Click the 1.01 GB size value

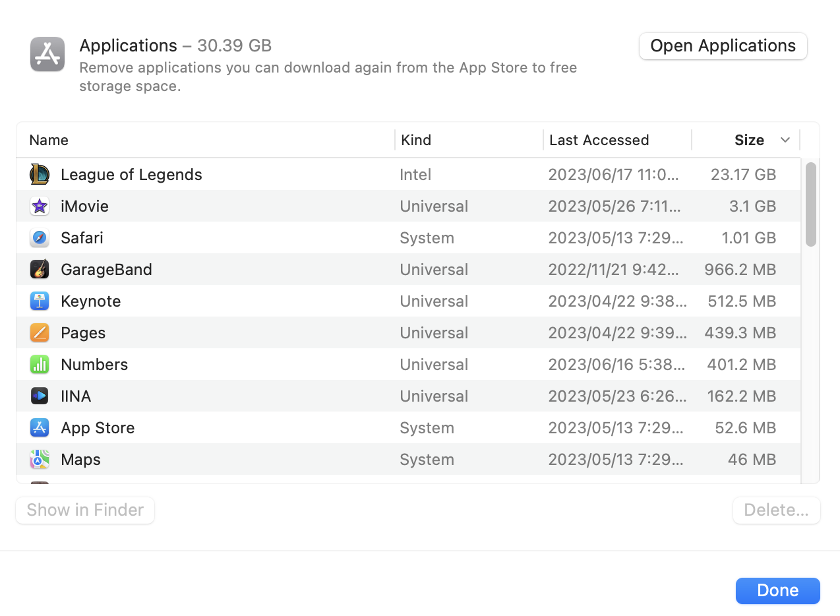(x=748, y=238)
